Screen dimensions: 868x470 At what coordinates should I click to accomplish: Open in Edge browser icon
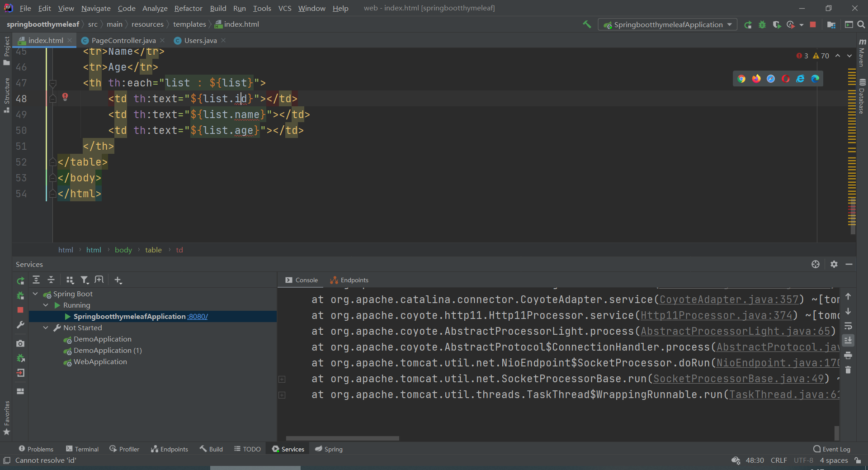point(815,79)
